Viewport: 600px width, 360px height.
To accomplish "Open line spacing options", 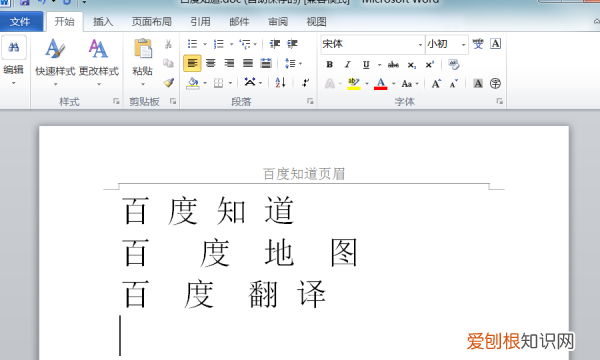I will [293, 63].
